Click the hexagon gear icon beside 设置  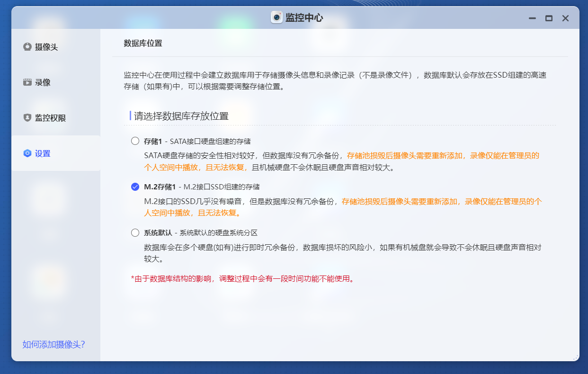pyautogui.click(x=27, y=153)
